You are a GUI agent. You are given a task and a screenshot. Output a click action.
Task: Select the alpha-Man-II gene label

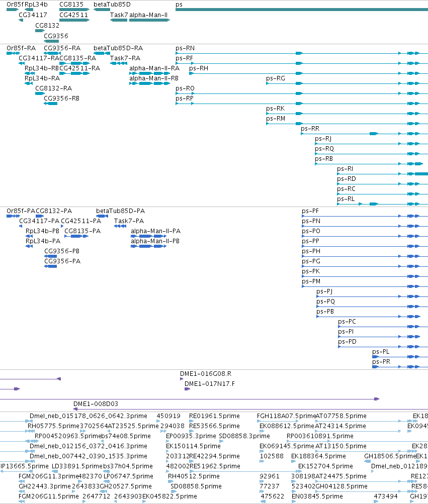tap(148, 15)
